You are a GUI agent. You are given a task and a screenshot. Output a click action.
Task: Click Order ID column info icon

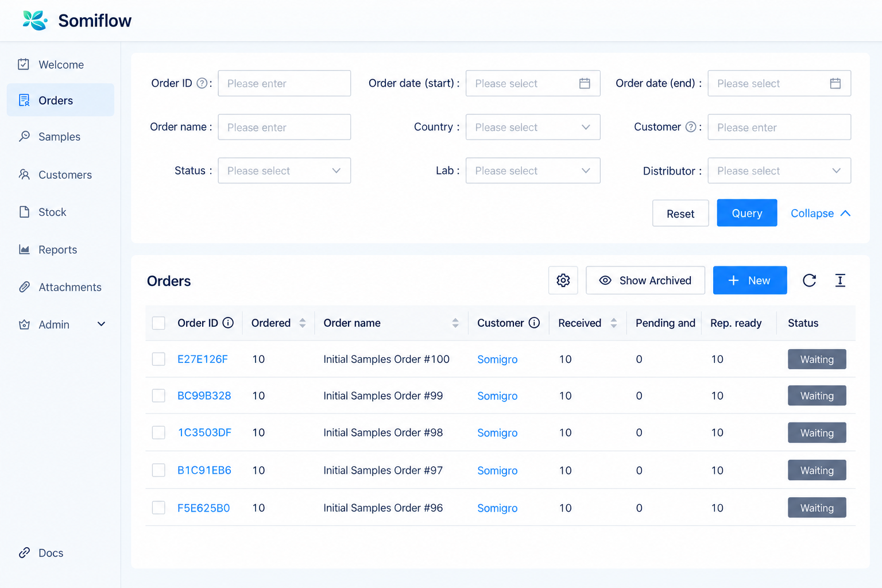pyautogui.click(x=228, y=323)
